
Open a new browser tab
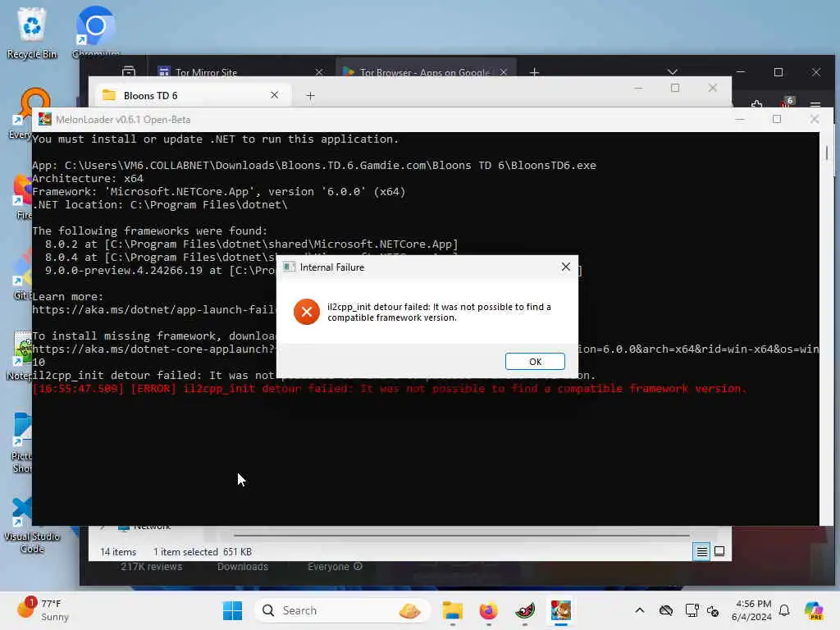[x=534, y=72]
